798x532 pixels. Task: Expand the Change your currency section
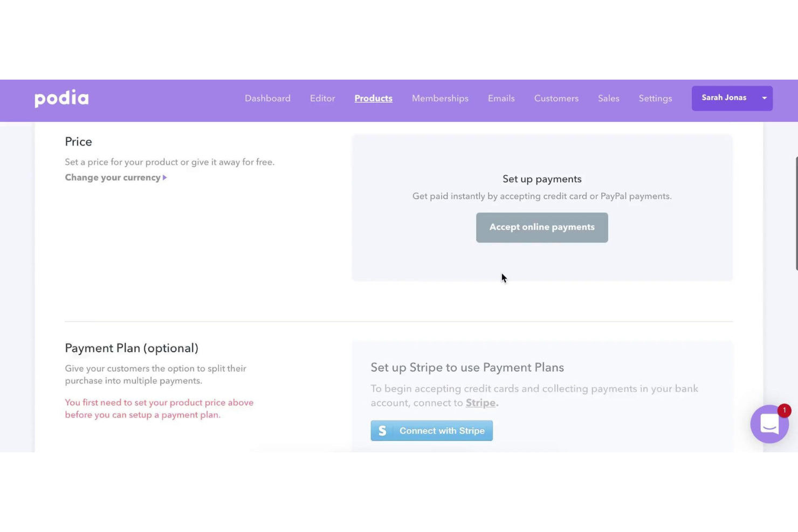pyautogui.click(x=112, y=177)
